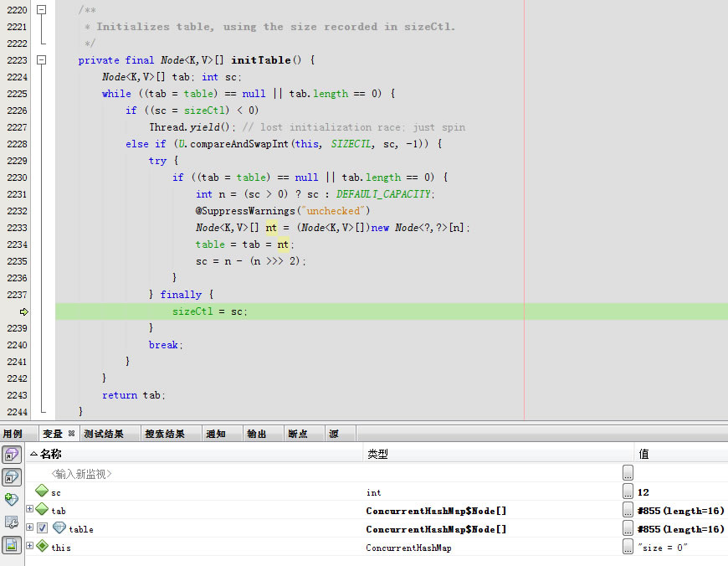
Task: Click the green diamond icon of variable sc
Action: tap(42, 491)
